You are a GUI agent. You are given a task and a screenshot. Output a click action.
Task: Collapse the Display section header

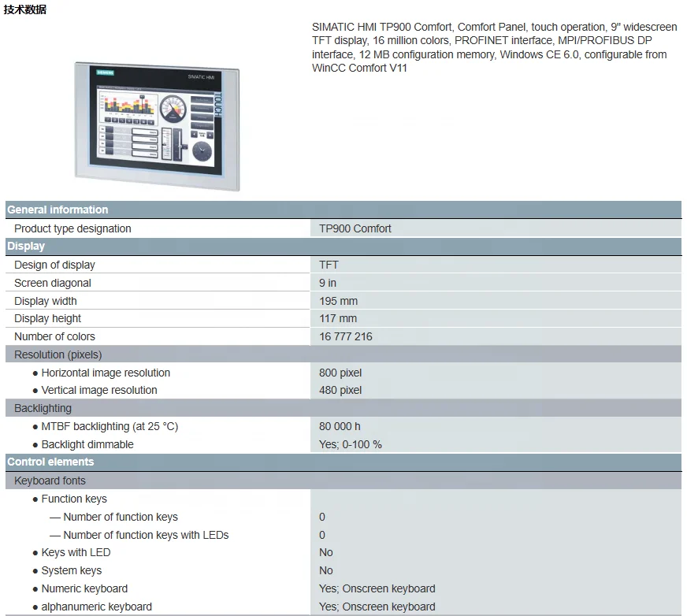(x=26, y=246)
